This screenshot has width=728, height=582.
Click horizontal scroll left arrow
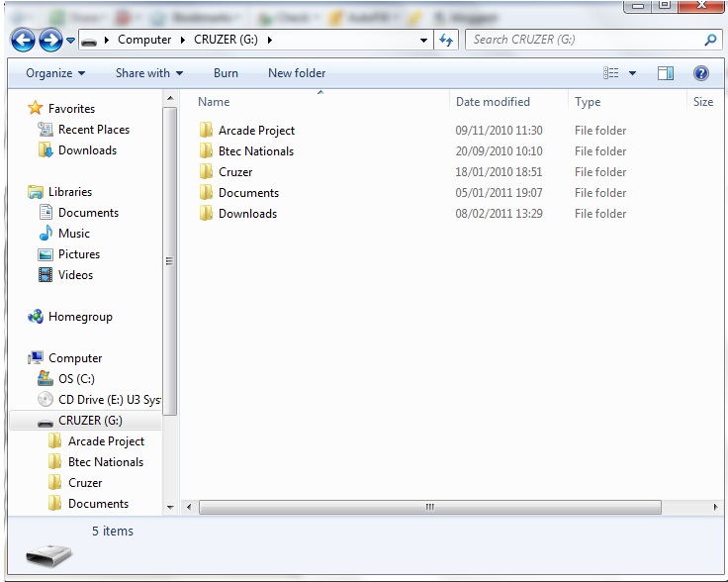(189, 507)
